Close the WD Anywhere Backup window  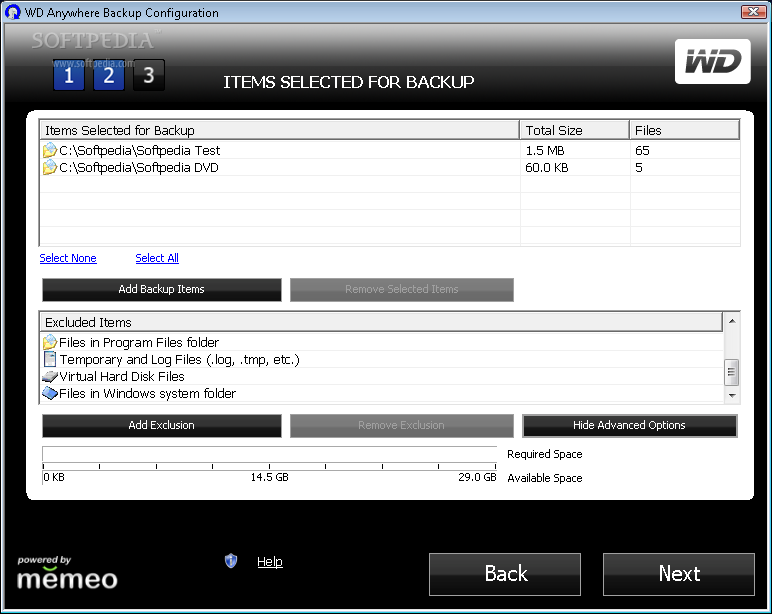[x=753, y=11]
